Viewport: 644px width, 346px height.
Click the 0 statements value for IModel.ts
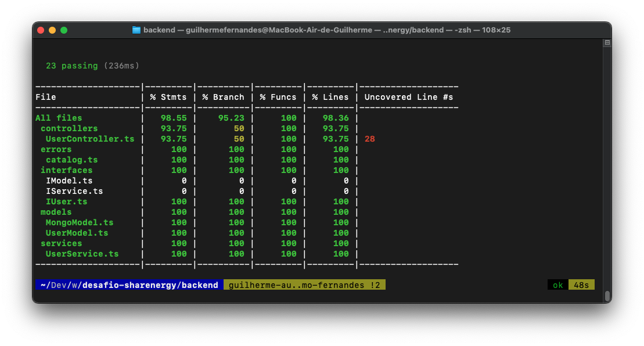click(x=184, y=181)
